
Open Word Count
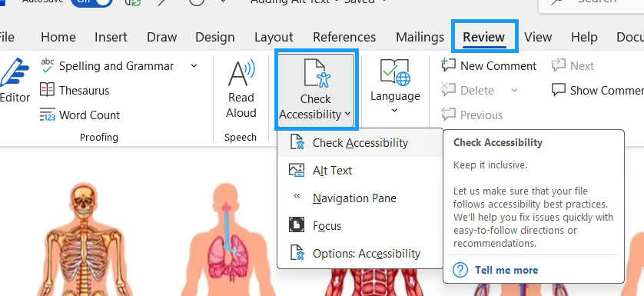tap(80, 115)
